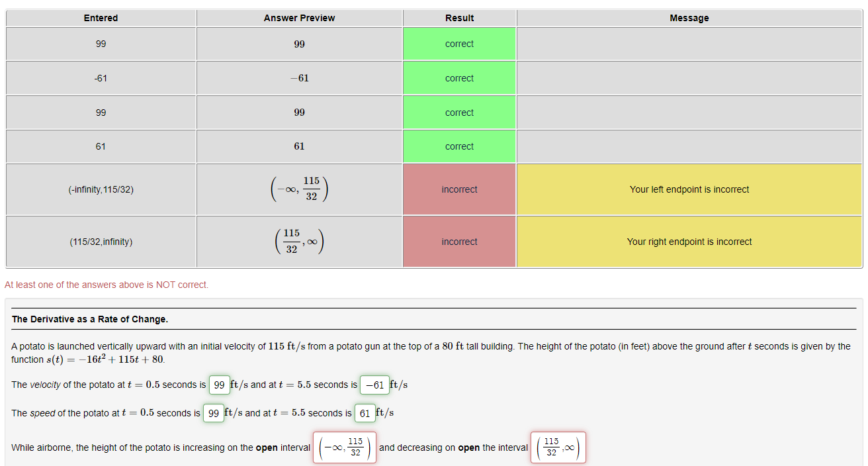868x466 pixels.
Task: Click the velocity answer box showing 99
Action: click(219, 385)
